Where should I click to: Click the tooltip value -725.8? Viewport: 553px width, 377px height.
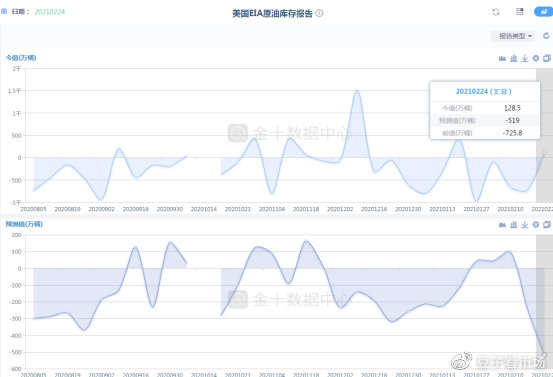coord(512,133)
